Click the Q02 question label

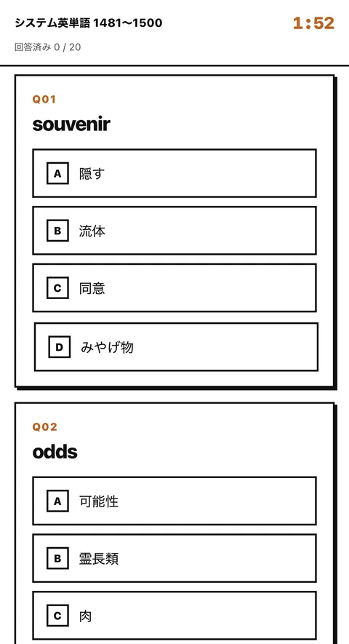click(x=45, y=427)
